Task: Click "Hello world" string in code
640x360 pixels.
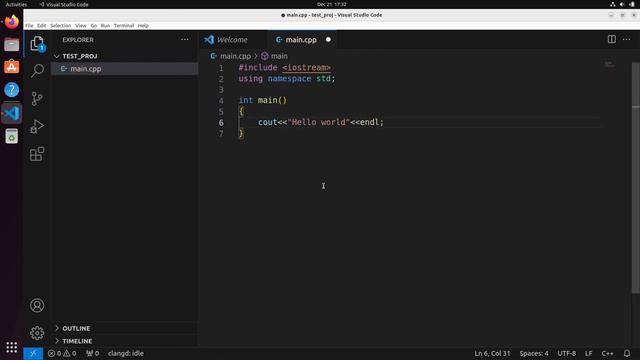Action: click(319, 122)
